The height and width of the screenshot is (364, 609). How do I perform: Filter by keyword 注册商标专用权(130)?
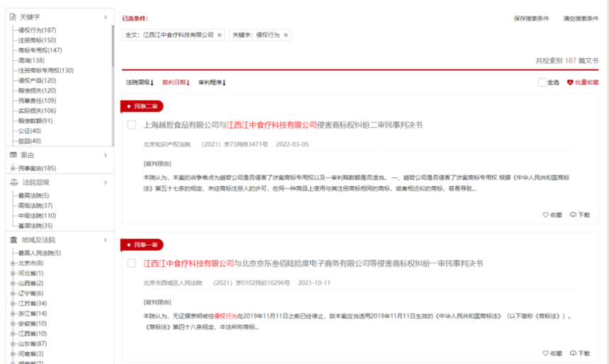pyautogui.click(x=46, y=70)
